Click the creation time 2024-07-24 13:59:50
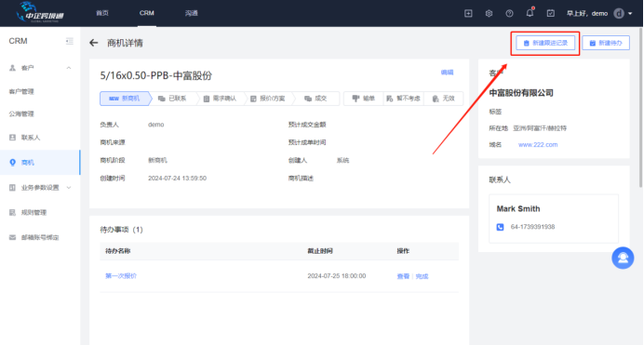644x345 pixels. (177, 179)
